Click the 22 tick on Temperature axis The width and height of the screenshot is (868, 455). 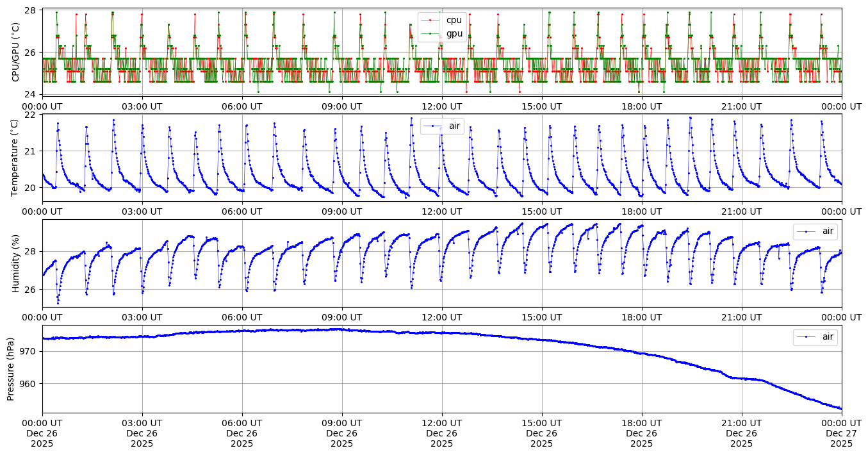pos(31,115)
